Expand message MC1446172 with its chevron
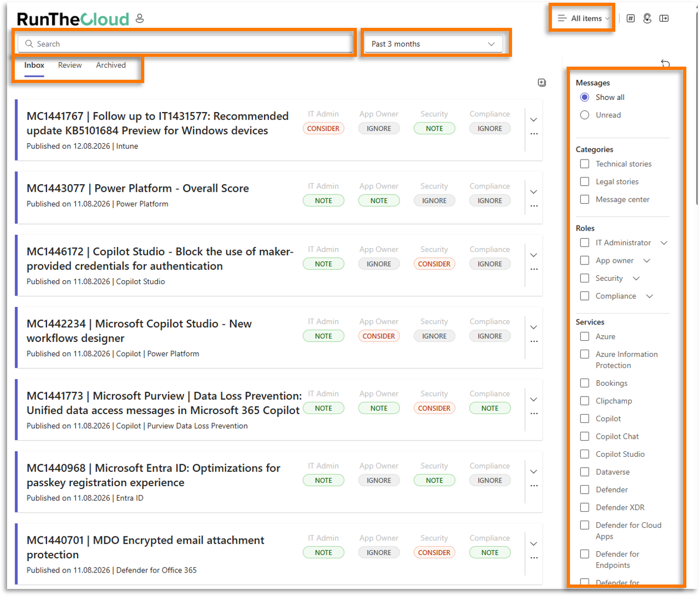The image size is (700, 596). tap(534, 255)
